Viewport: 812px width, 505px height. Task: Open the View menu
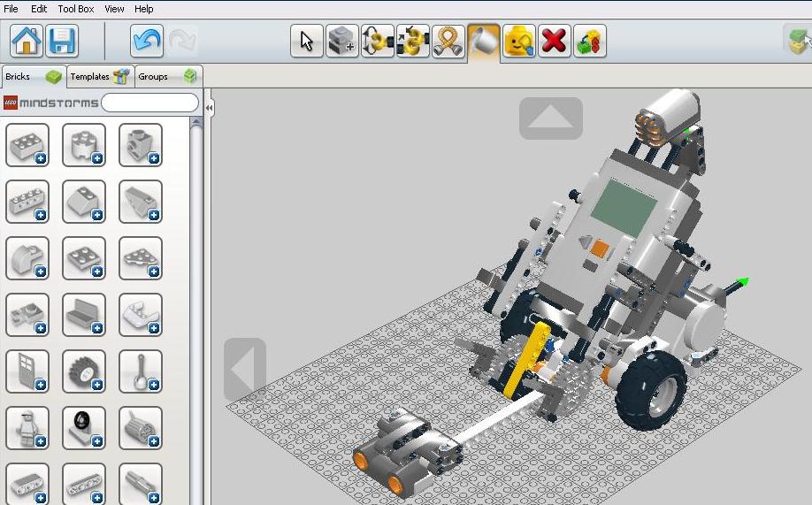pos(114,9)
